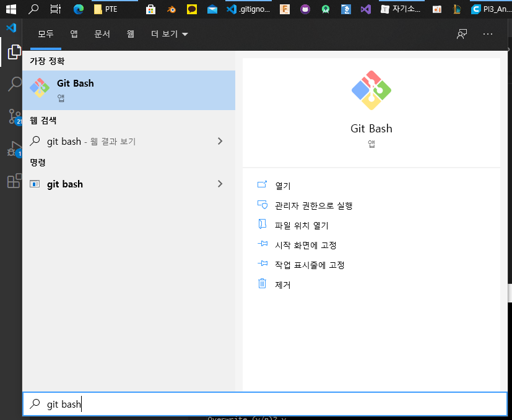Image resolution: width=512 pixels, height=420 pixels.
Task: Select the 문서 search tab
Action: (x=102, y=34)
